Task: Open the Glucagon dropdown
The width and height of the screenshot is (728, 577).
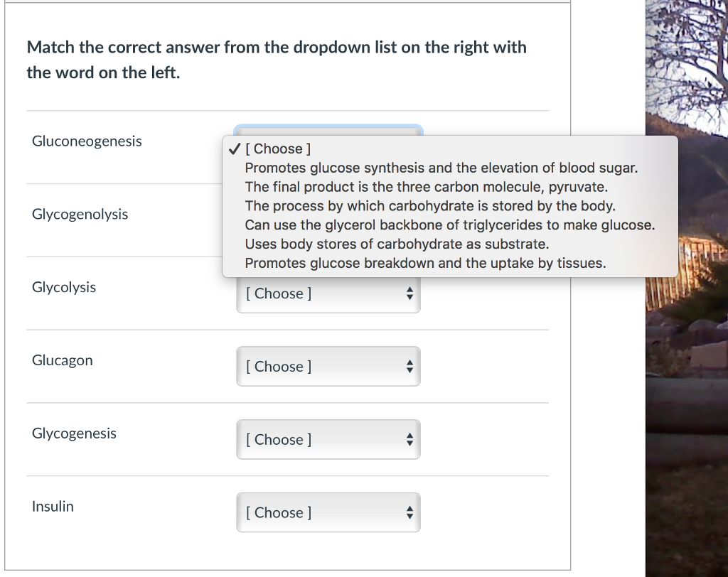Action: [x=328, y=366]
